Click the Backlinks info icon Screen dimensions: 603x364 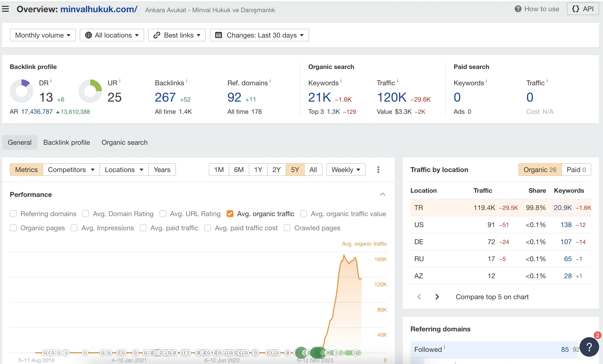pos(186,80)
